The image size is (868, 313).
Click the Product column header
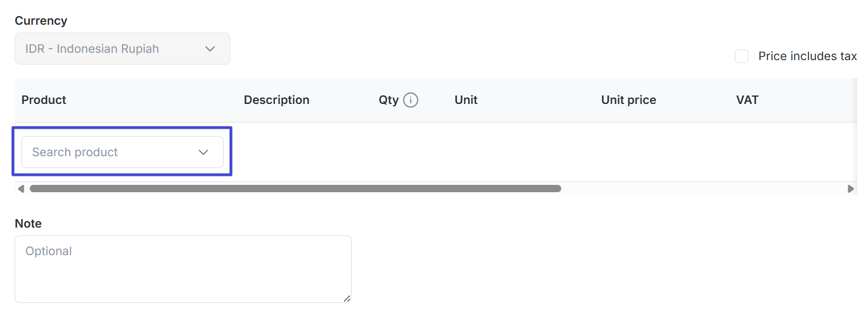44,100
